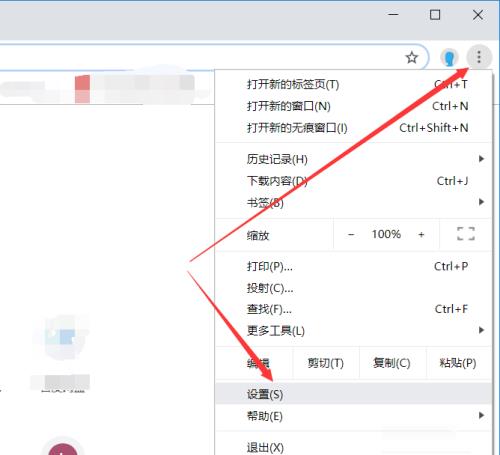This screenshot has width=500, height=455.
Task: Open 打开新的无痕窗口(I) incognito window
Action: tap(354, 128)
